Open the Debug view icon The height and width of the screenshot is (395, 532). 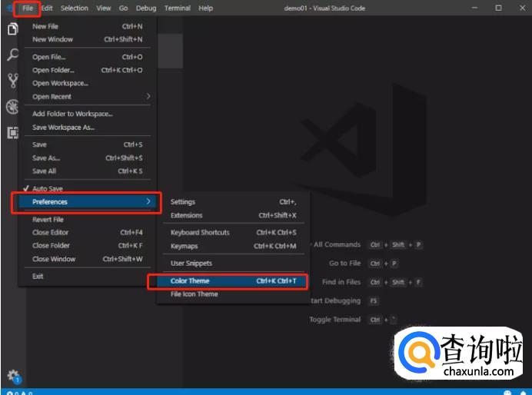(x=12, y=107)
